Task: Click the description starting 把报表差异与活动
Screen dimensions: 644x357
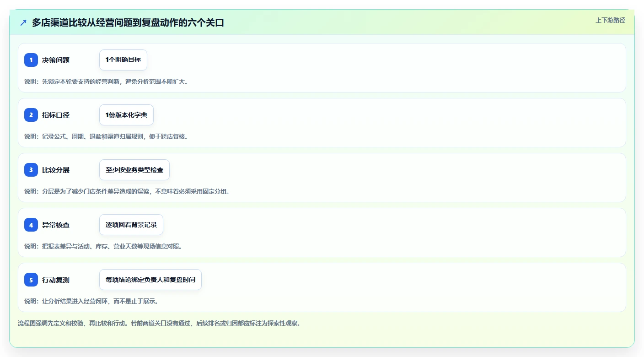Action: point(103,246)
